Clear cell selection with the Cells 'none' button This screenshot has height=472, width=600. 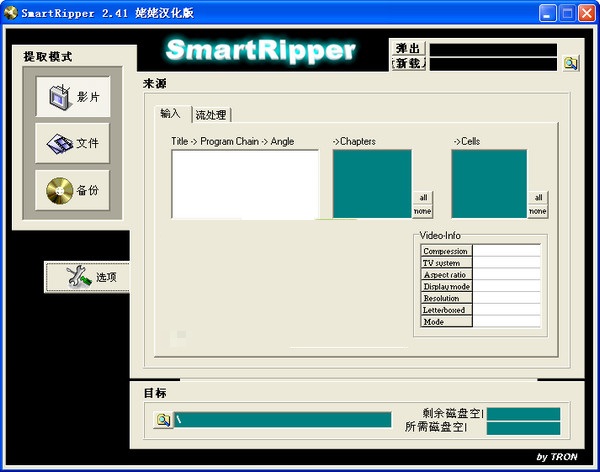[x=537, y=211]
